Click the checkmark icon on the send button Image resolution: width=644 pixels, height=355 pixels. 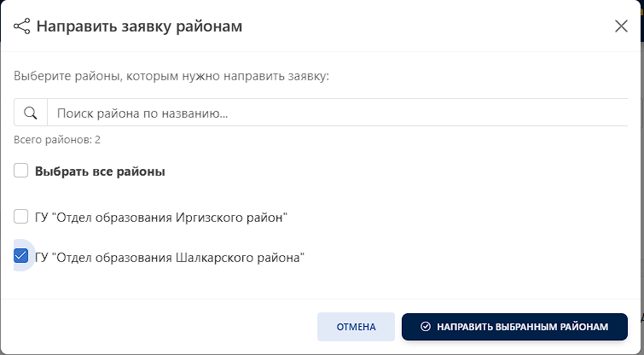pyautogui.click(x=425, y=327)
